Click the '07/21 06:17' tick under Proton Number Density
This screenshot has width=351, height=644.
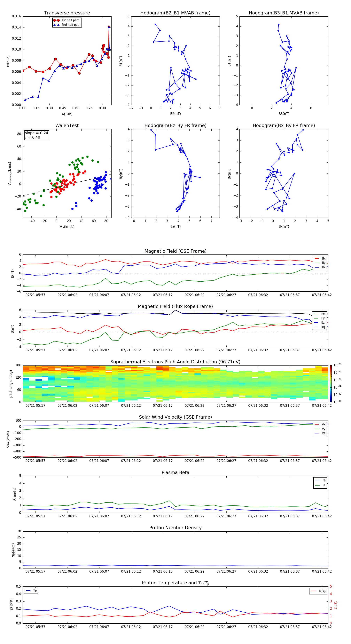[163, 571]
